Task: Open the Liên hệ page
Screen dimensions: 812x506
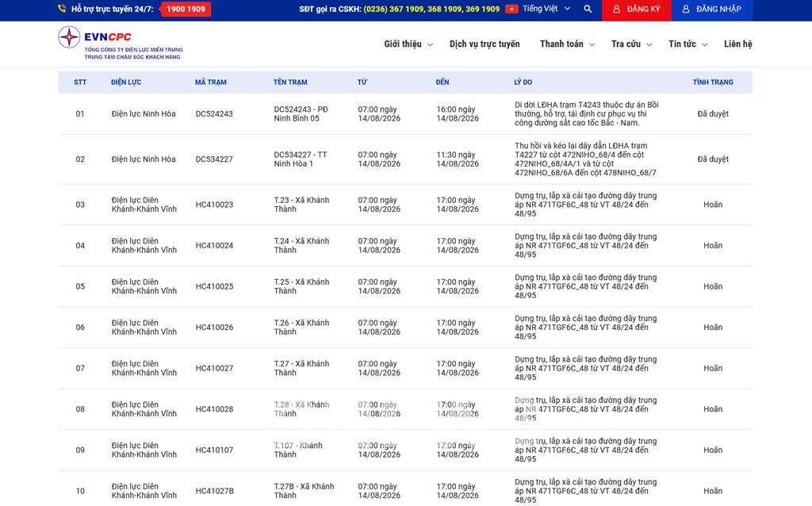Action: coord(738,44)
